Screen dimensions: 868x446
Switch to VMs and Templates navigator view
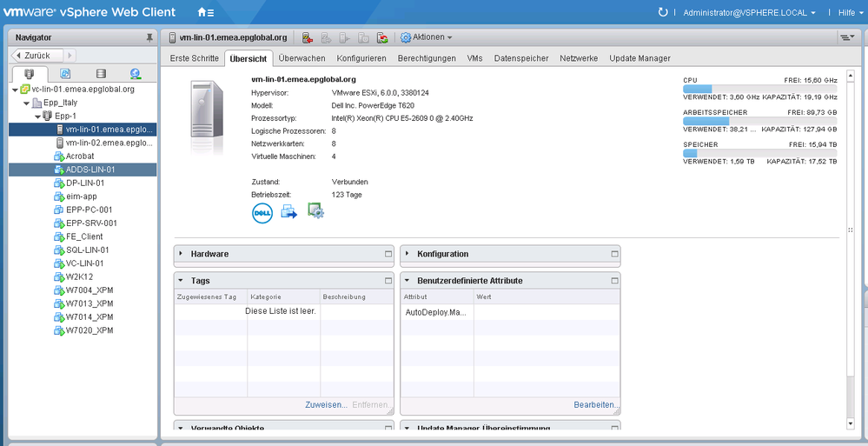65,74
